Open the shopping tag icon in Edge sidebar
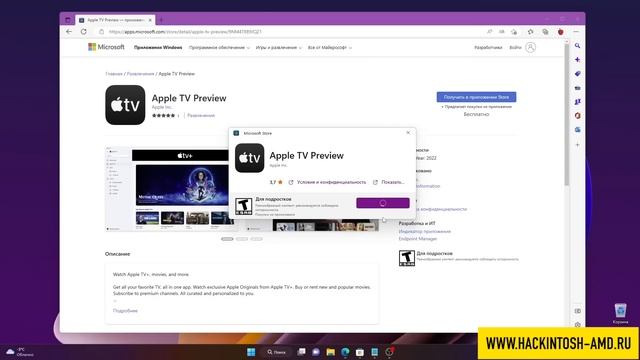Image resolution: width=640 pixels, height=360 pixels. tap(578, 74)
